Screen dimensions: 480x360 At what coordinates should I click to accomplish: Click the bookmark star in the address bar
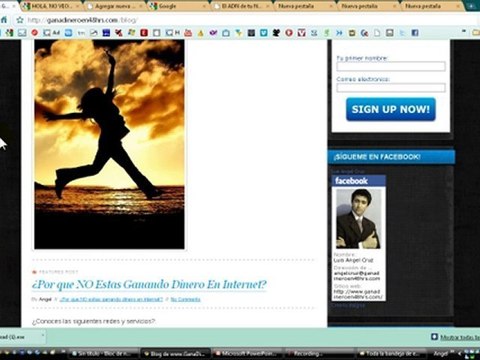coord(20,20)
